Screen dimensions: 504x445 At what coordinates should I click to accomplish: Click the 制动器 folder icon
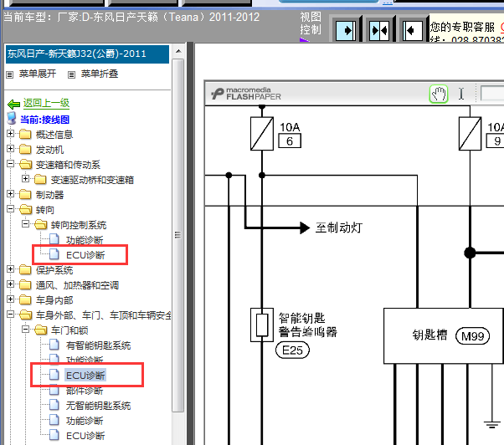(25, 195)
